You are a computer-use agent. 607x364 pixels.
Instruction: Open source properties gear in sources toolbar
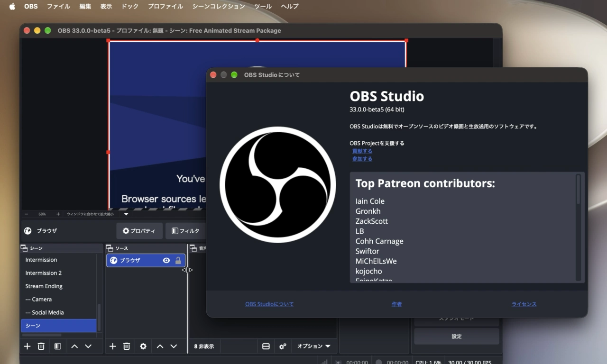143,346
